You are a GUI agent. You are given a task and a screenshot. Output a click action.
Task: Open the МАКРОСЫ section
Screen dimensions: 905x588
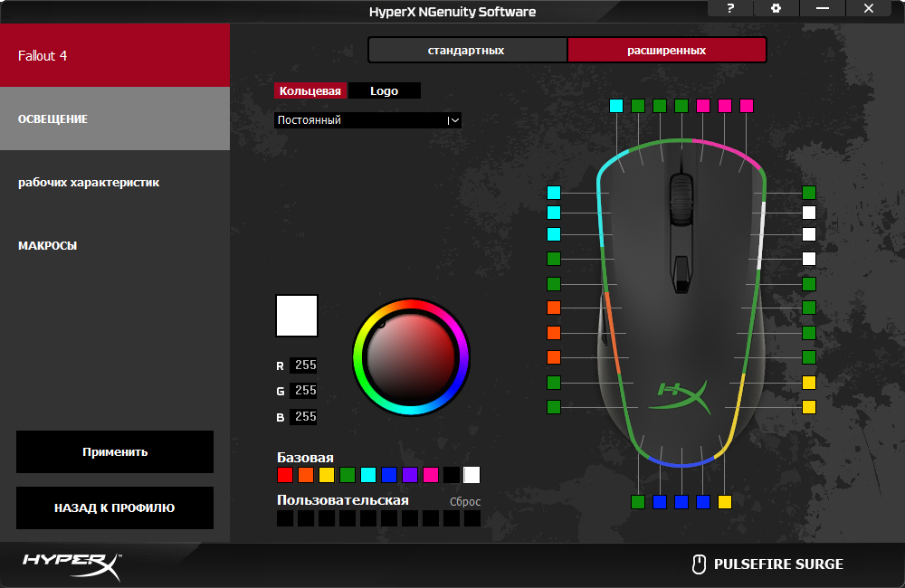[x=115, y=246]
